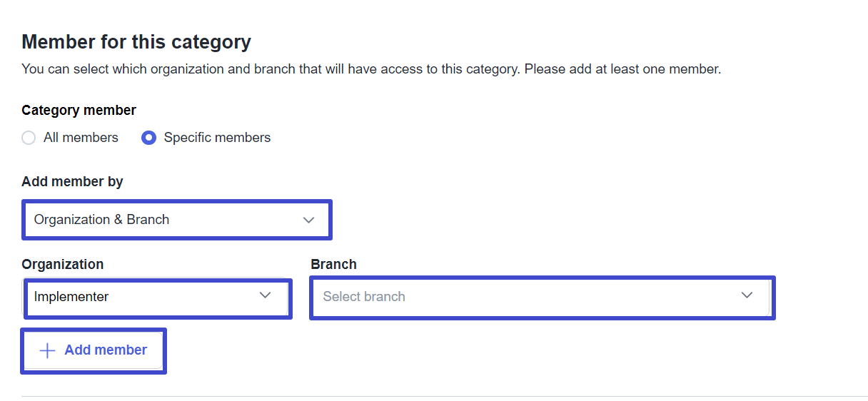Click the "Organization" field label
868x401 pixels.
(62, 264)
